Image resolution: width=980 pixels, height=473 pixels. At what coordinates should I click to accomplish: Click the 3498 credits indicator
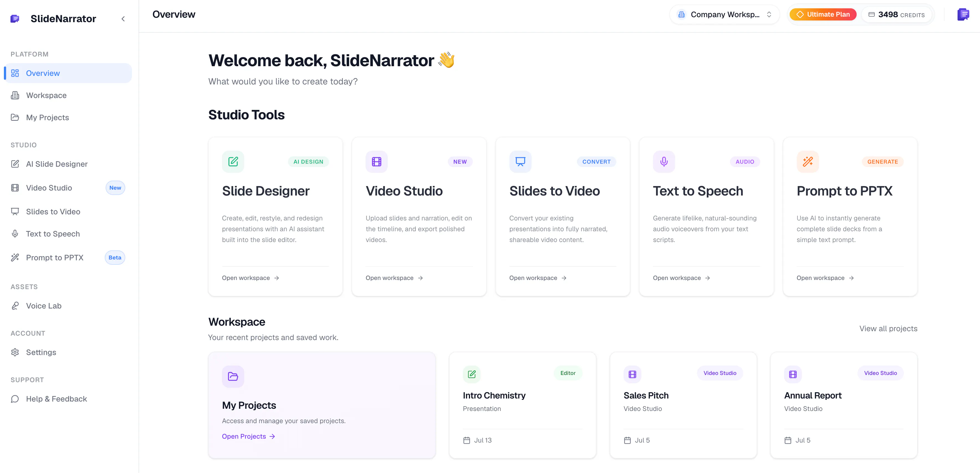click(x=896, y=14)
